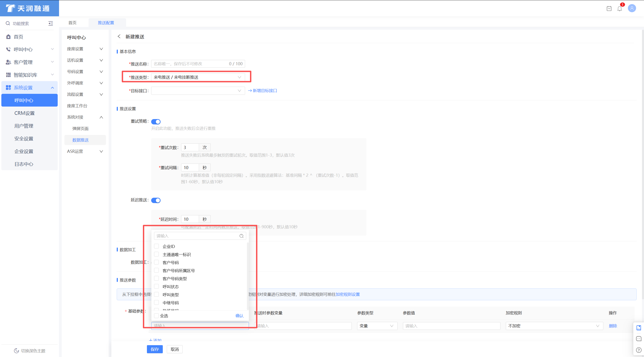Viewport: 644px width, 357px height.
Task: Open notifications bell icon
Action: (619, 8)
